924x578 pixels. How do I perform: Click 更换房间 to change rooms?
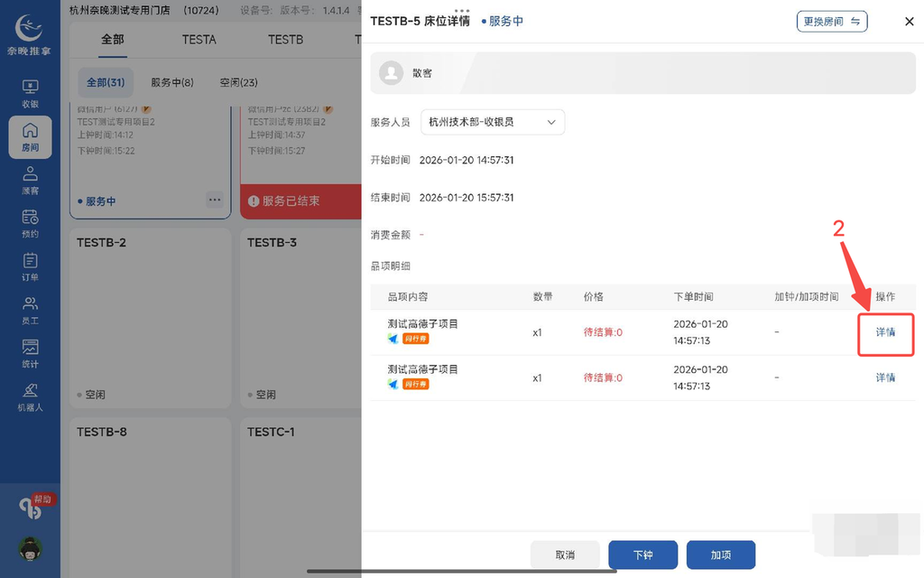click(x=831, y=21)
